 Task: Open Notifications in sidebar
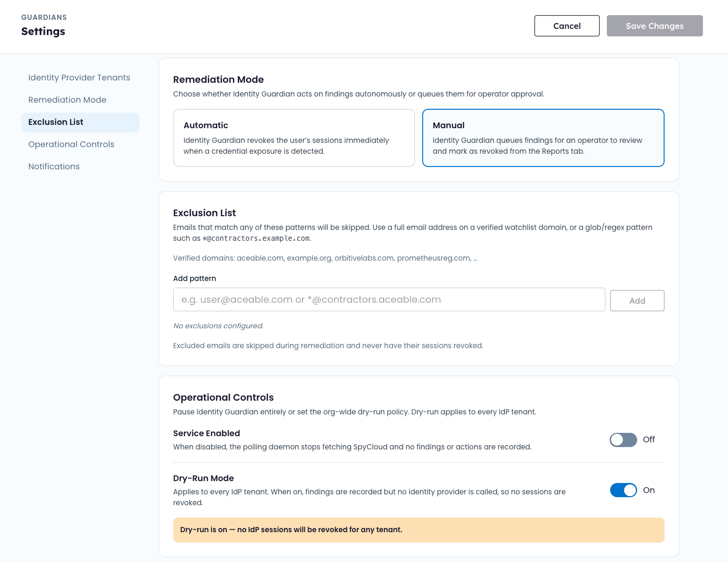click(x=54, y=167)
